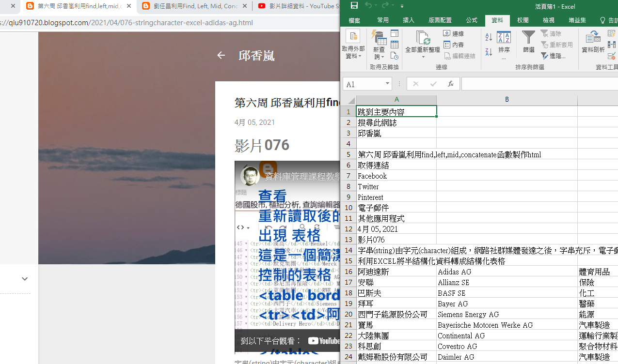The height and width of the screenshot is (364, 618).
Task: Switch to the YouTube 影片詳細資料 browser tab
Action: click(x=297, y=6)
